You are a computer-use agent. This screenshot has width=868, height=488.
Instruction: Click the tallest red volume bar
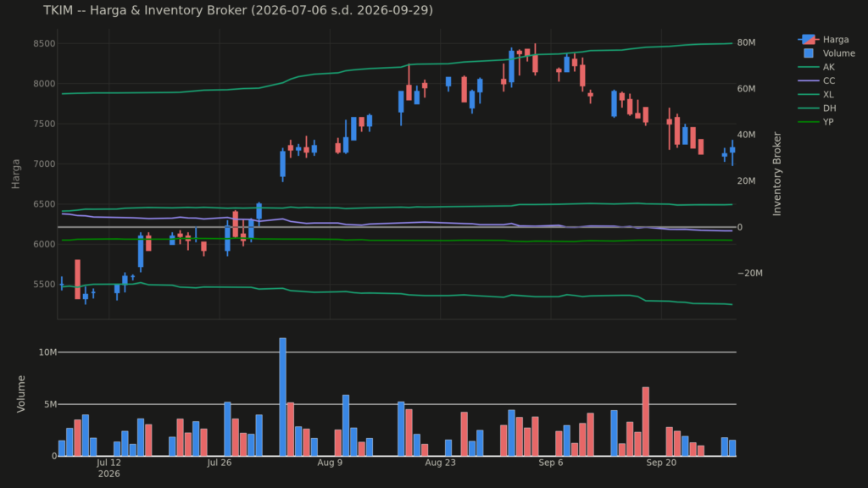click(645, 422)
